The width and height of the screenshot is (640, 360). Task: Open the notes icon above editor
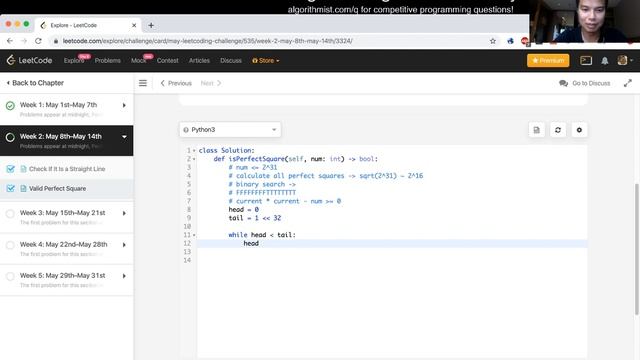(536, 130)
